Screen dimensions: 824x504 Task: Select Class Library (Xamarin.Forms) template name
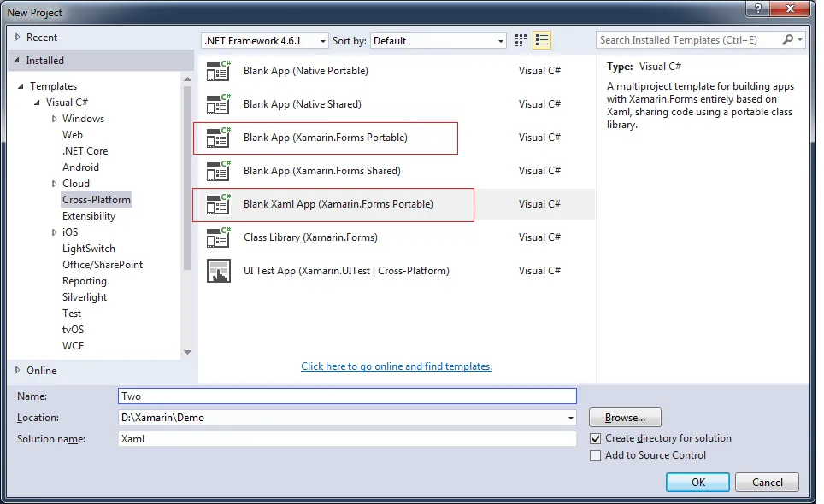[x=310, y=237]
